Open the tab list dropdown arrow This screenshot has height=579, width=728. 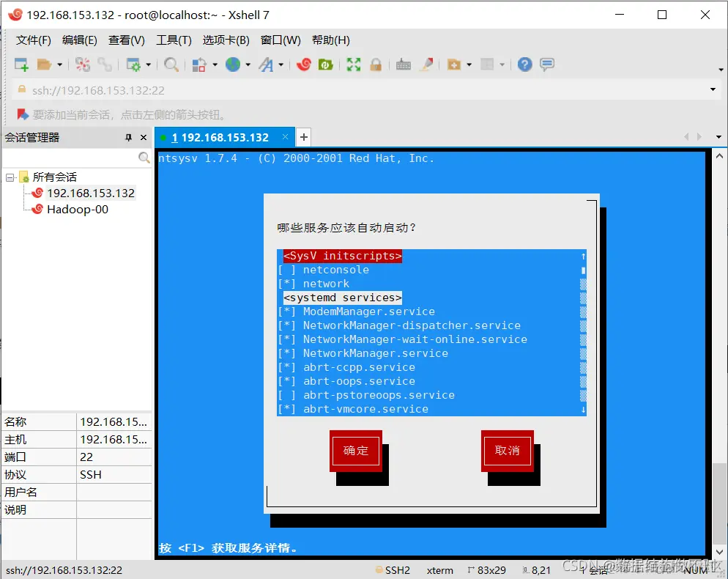(x=718, y=137)
